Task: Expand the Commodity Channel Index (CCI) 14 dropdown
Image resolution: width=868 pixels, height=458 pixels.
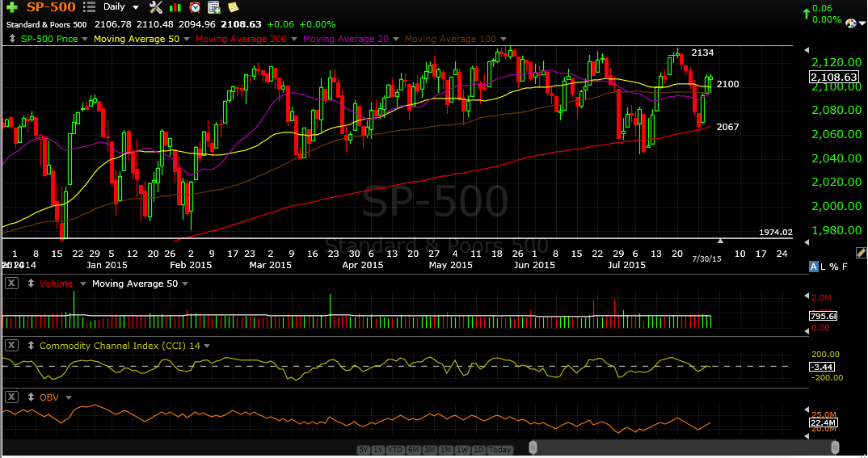Action: click(207, 346)
